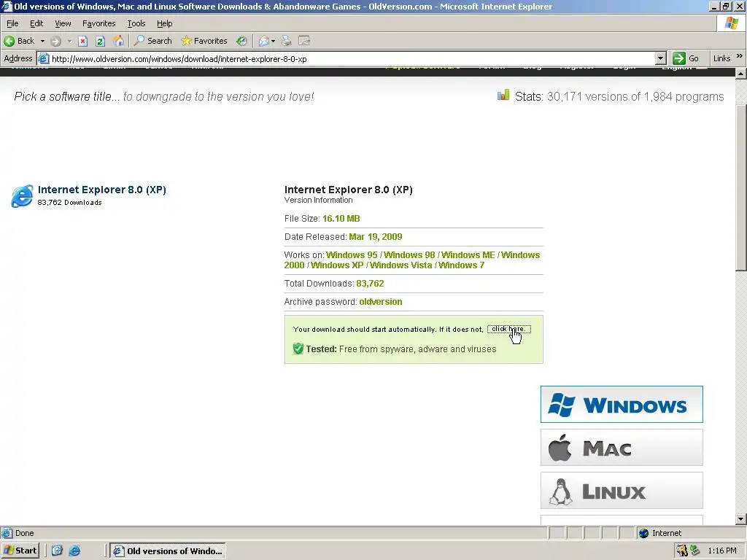Screen dimensions: 747x560
Task: Click the 'Windows 95' compatibility text
Action: 352,254
